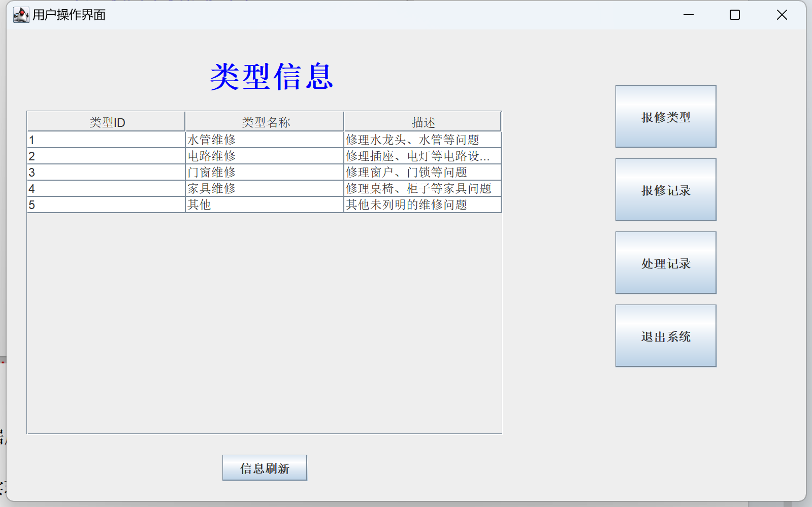Click description cell for 其他未列明的维修问题

[x=422, y=205]
